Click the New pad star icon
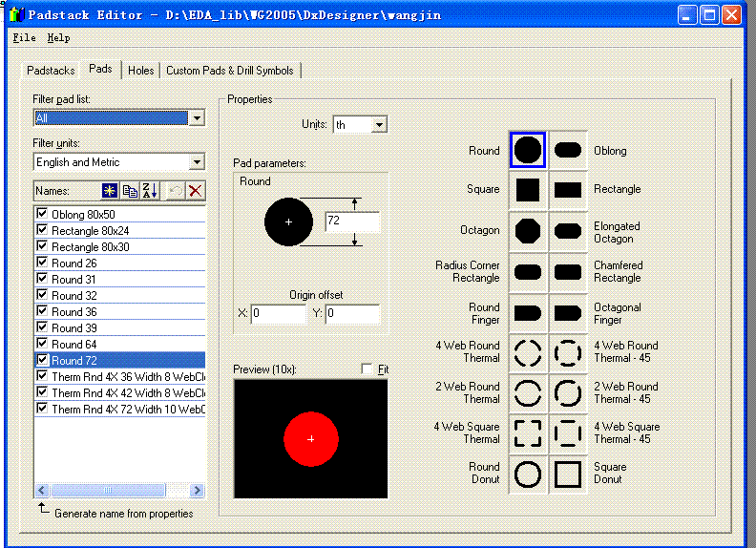This screenshot has height=548, width=756. click(x=110, y=191)
